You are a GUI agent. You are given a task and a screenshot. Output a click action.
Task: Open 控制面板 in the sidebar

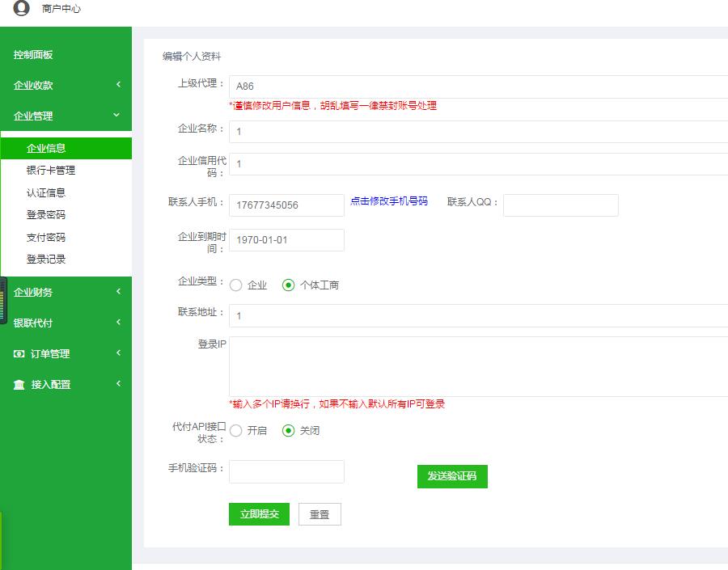click(33, 55)
